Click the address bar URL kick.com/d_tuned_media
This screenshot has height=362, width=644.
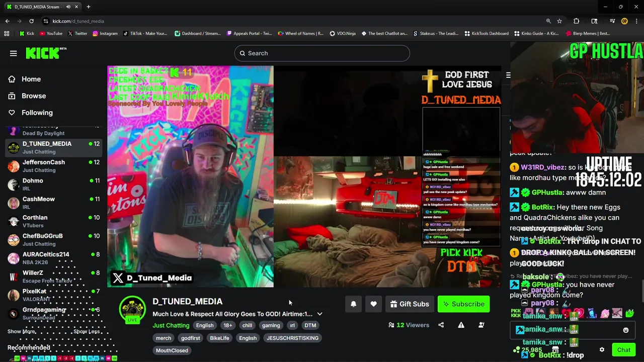tap(78, 21)
